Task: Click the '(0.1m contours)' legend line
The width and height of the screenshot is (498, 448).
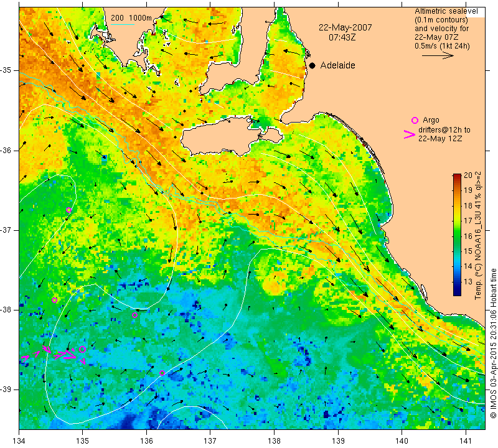Action: pos(441,20)
